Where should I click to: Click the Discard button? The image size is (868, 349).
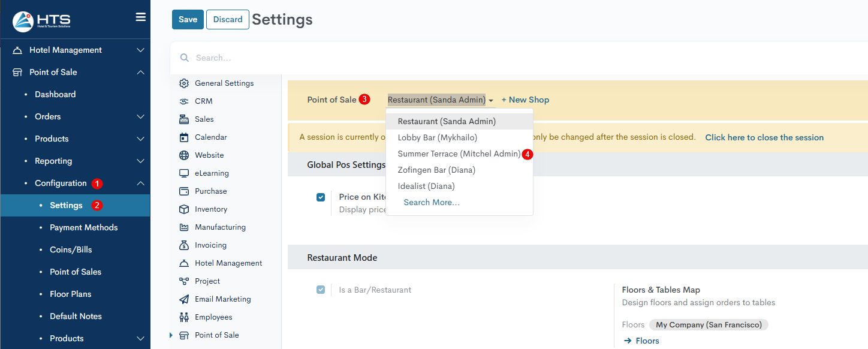pos(228,20)
